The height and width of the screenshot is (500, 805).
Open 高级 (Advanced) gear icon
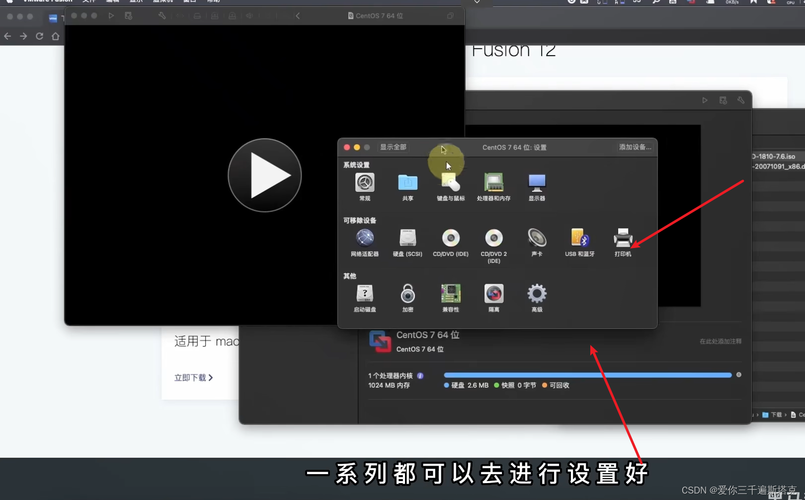pyautogui.click(x=537, y=294)
